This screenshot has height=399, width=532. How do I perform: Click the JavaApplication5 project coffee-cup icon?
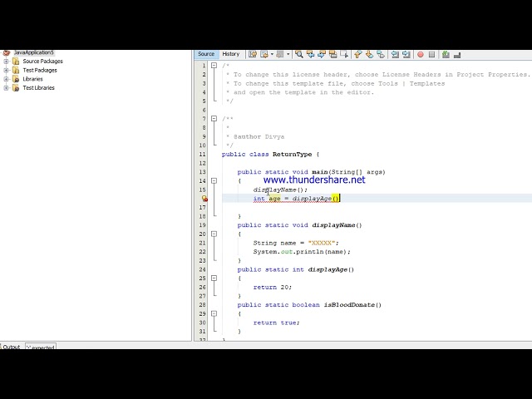[6, 52]
